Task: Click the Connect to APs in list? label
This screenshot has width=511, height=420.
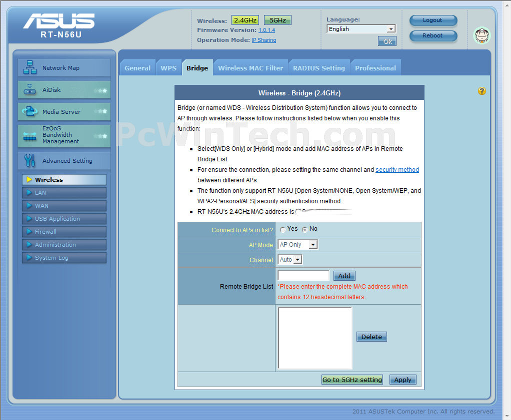Action: pyautogui.click(x=242, y=230)
